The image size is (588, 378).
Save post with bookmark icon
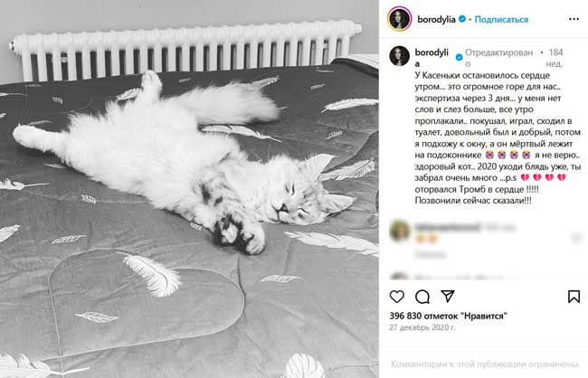(x=574, y=297)
